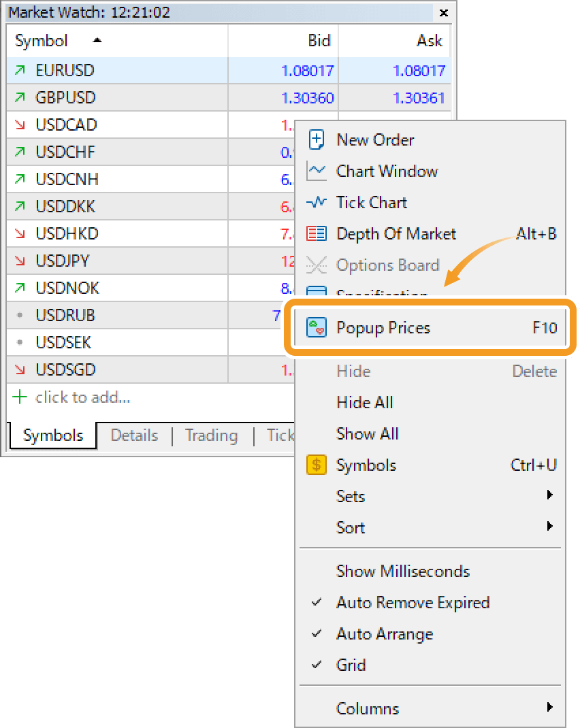
Task: Open the Sort submenu
Action: click(351, 527)
